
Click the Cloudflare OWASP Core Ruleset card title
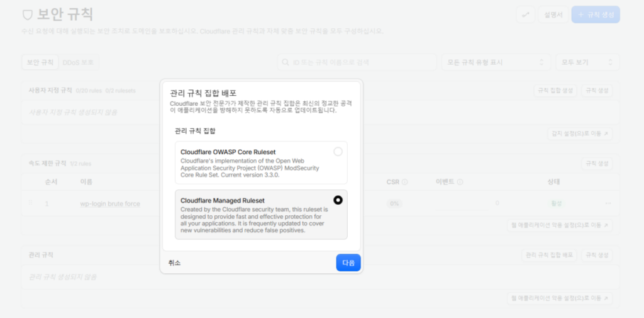click(228, 152)
